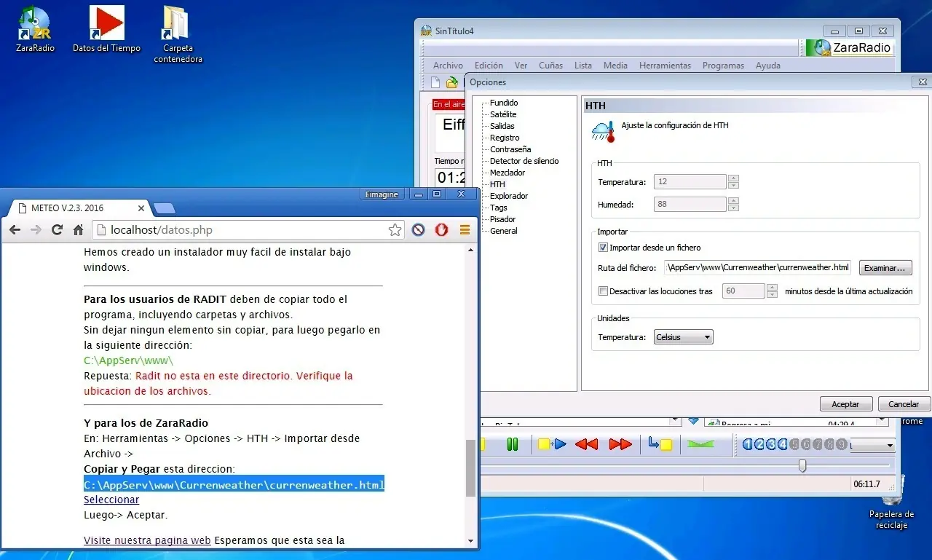This screenshot has width=932, height=560.
Task: Increase the minutes value spinner
Action: (772, 288)
